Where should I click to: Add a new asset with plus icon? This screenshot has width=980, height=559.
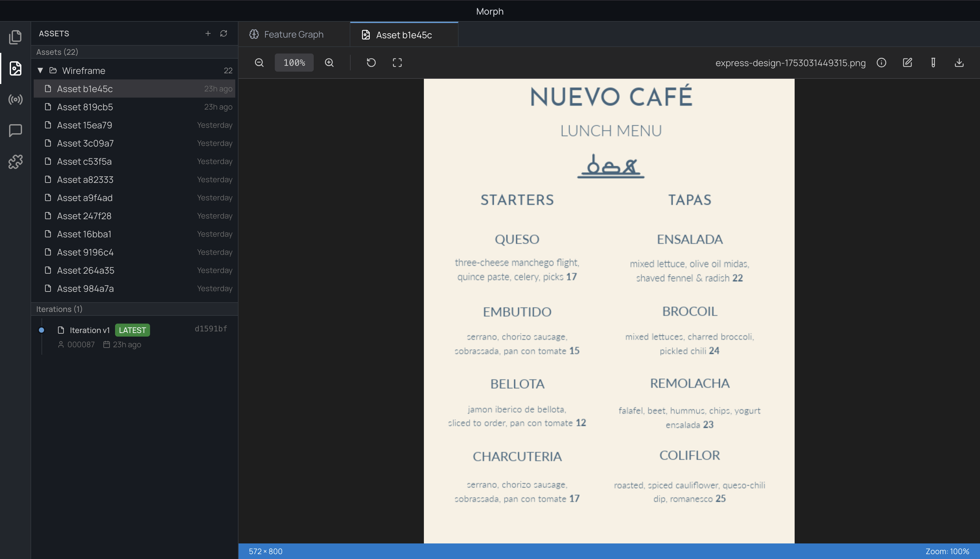(x=208, y=33)
